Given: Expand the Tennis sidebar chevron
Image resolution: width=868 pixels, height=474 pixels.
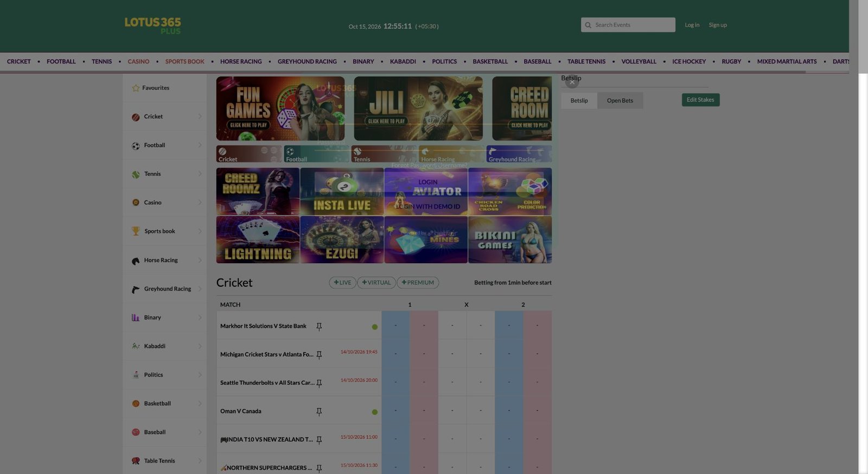Looking at the screenshot, I should [x=200, y=174].
